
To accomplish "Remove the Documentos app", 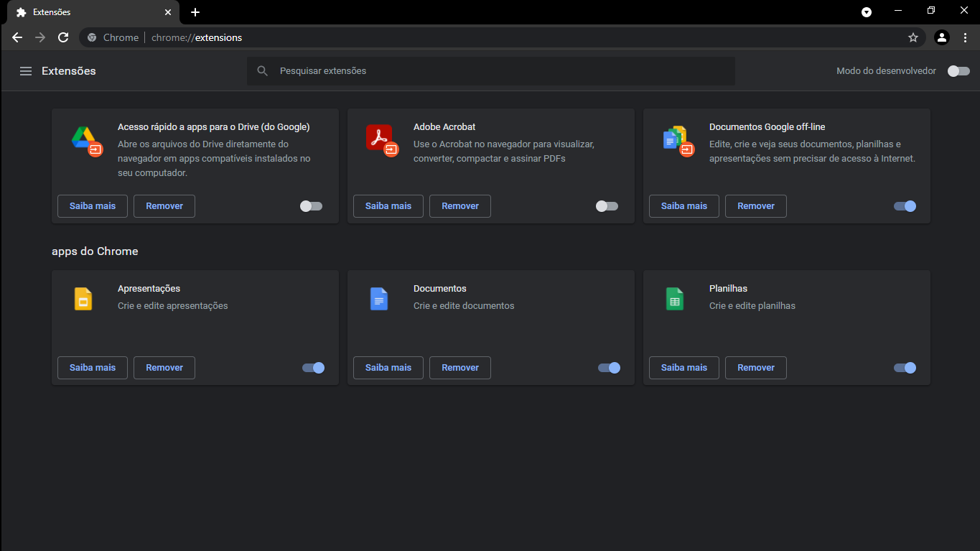I will tap(460, 368).
